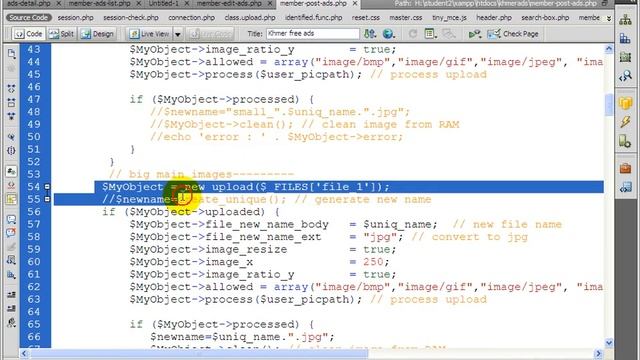Open the AP Elements panel icon
Image resolution: width=640 pixels, height=360 pixels.
coord(625,57)
